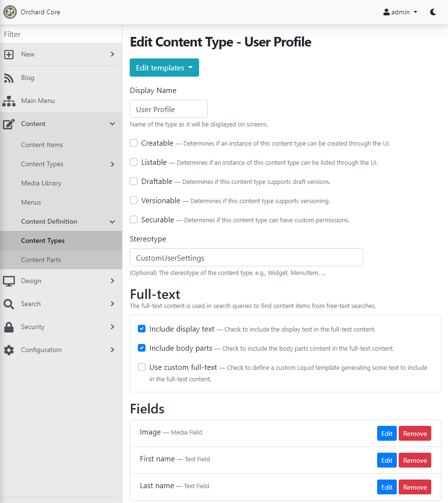Expand the Design menu chevron

(112, 281)
